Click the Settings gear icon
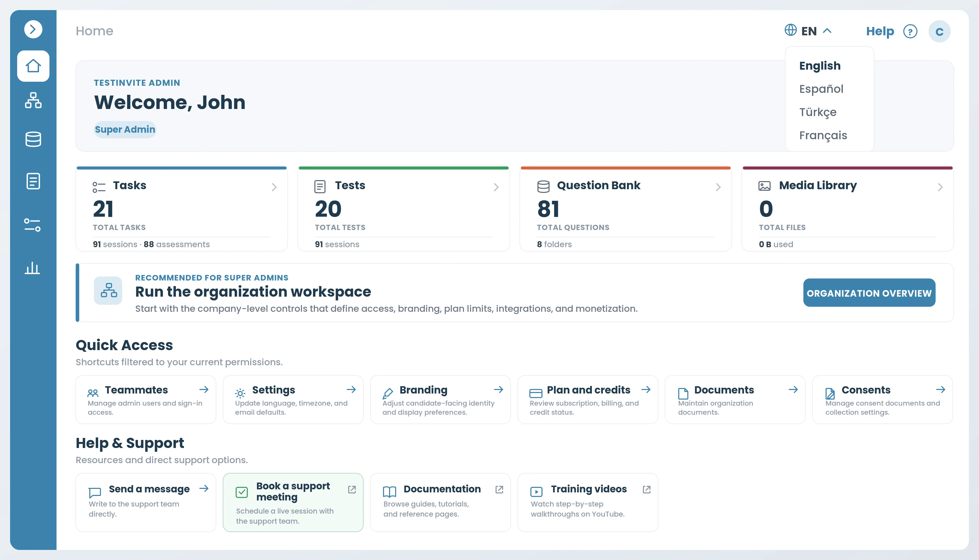Image resolution: width=979 pixels, height=560 pixels. click(240, 393)
